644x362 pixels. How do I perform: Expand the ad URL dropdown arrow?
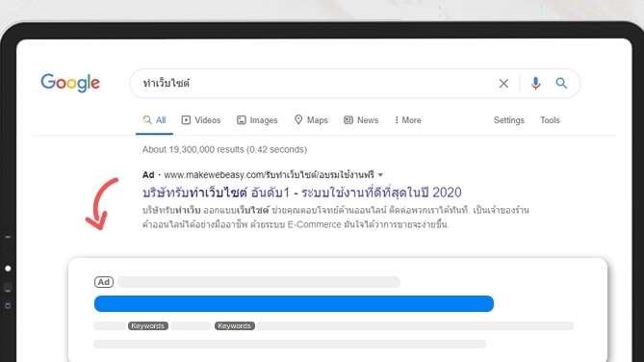(380, 175)
